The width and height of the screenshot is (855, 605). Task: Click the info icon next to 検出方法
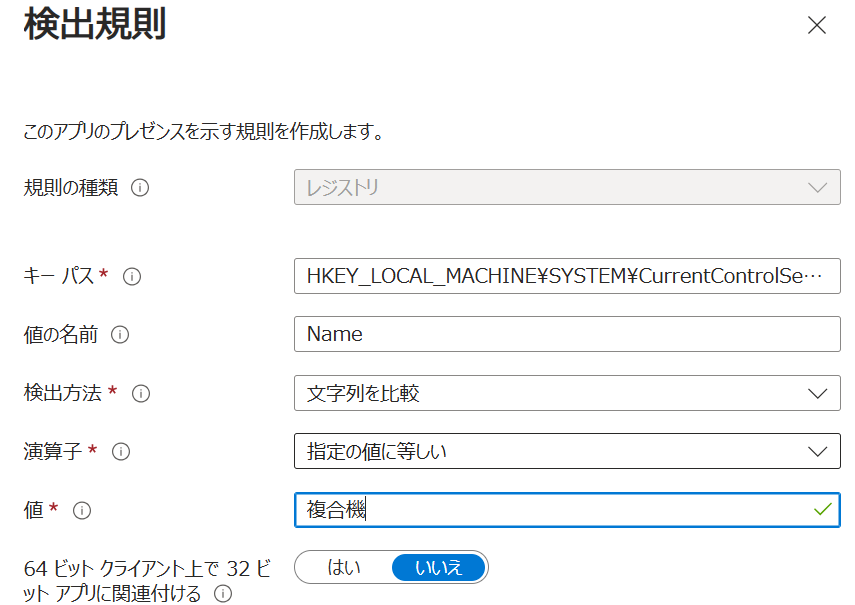[x=141, y=393]
